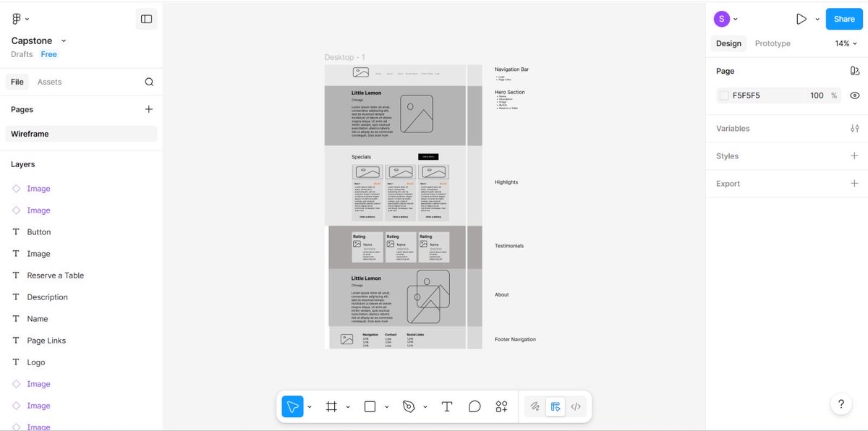Add a style with the Styles plus icon
This screenshot has height=431, width=868.
(854, 155)
